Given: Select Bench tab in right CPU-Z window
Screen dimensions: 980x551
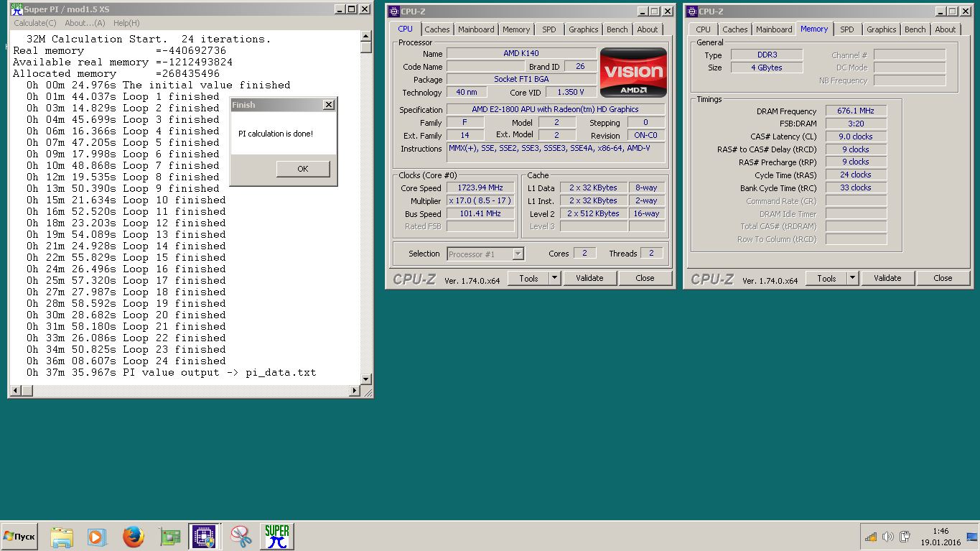Looking at the screenshot, I should coord(915,29).
